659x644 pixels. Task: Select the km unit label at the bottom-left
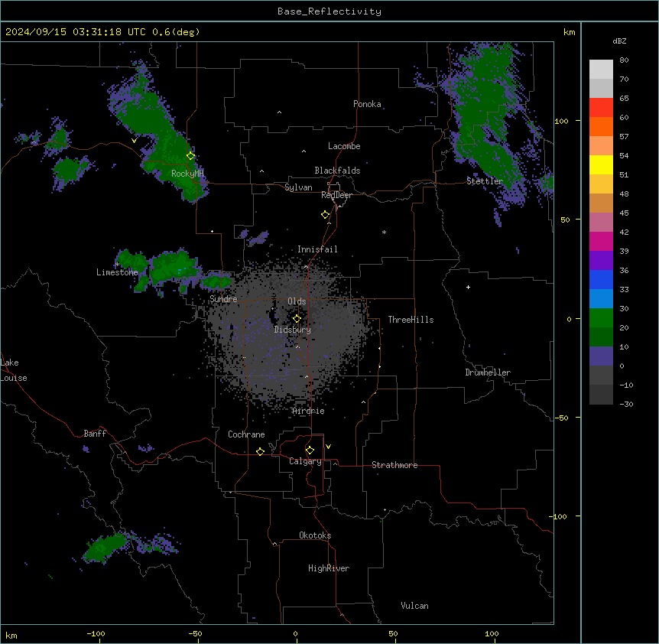click(x=11, y=635)
